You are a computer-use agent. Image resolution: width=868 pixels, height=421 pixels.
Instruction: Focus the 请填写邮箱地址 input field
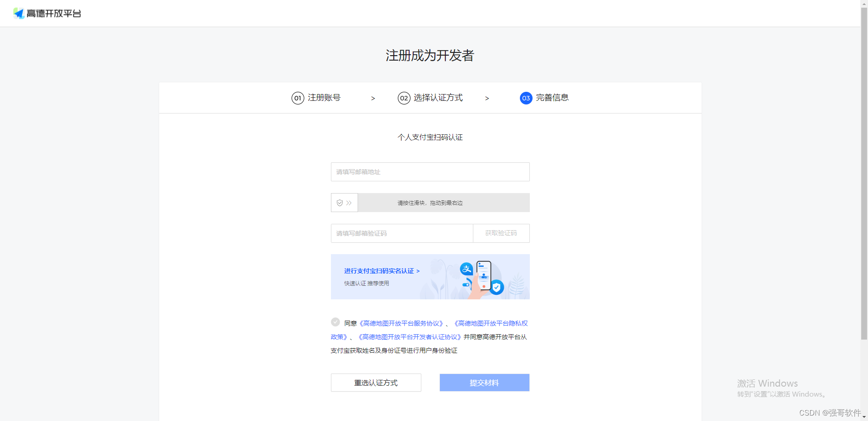click(x=430, y=172)
